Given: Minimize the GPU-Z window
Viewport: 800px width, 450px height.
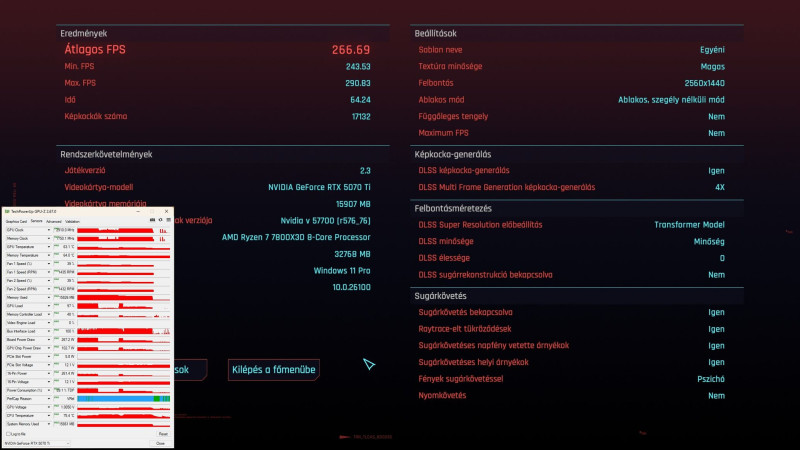Looking at the screenshot, I should click(x=138, y=211).
